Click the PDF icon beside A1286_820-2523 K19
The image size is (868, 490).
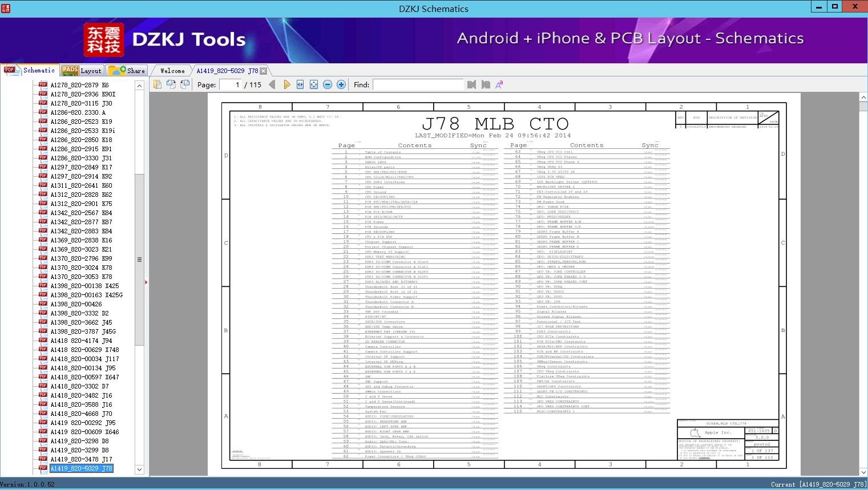(43, 122)
